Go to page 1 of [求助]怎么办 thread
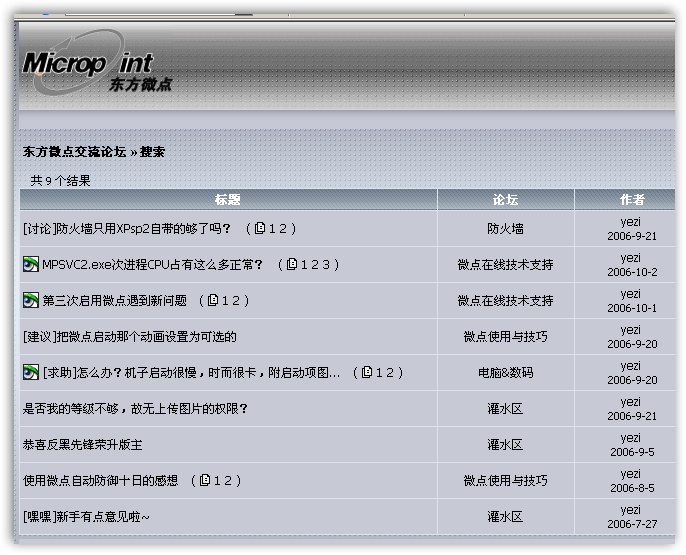The image size is (686, 555). pos(379,373)
